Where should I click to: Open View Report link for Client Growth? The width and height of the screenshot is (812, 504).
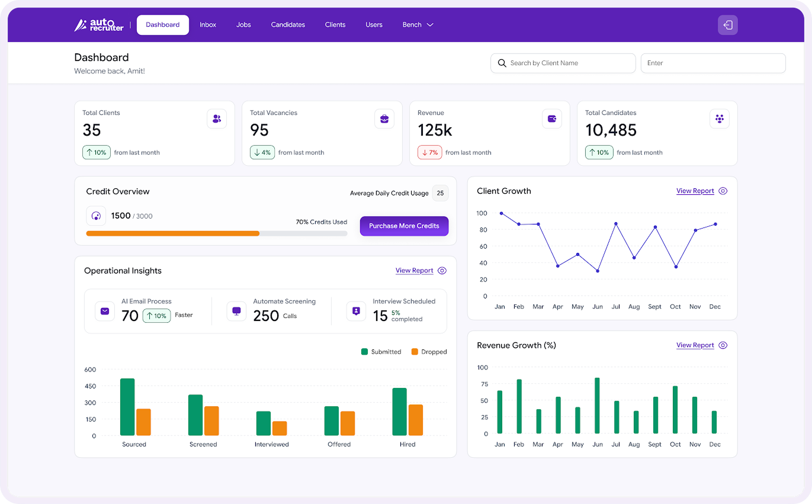coord(695,191)
